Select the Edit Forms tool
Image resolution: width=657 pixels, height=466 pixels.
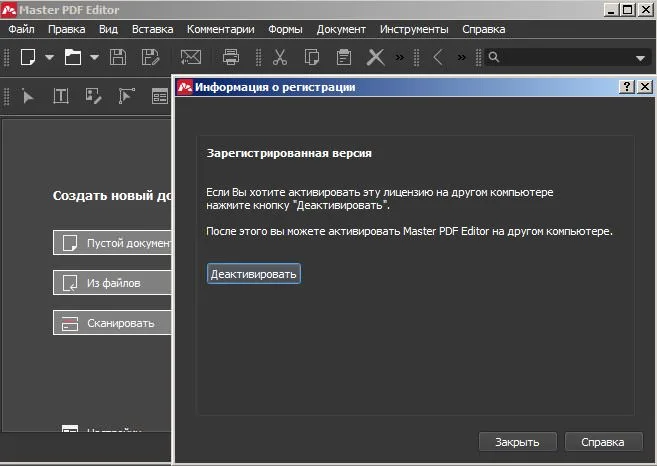[126, 96]
